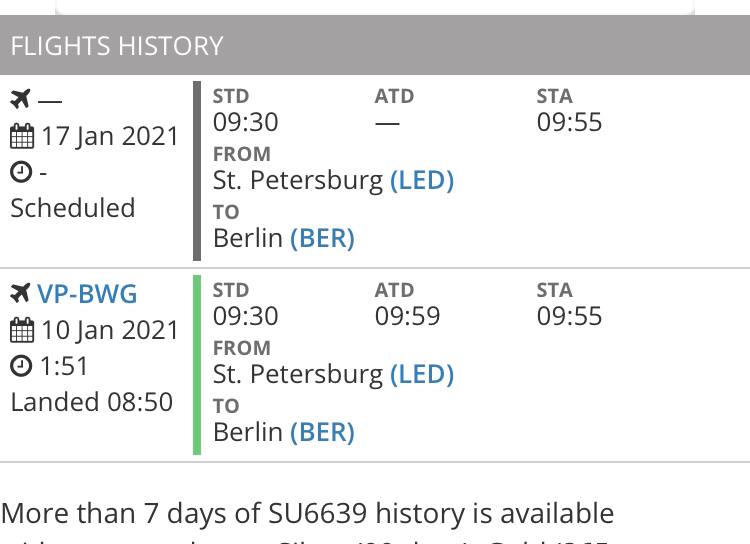Screen dimensions: 750x544
Task: Click the gray status bar of the scheduled flight
Action: [x=197, y=171]
